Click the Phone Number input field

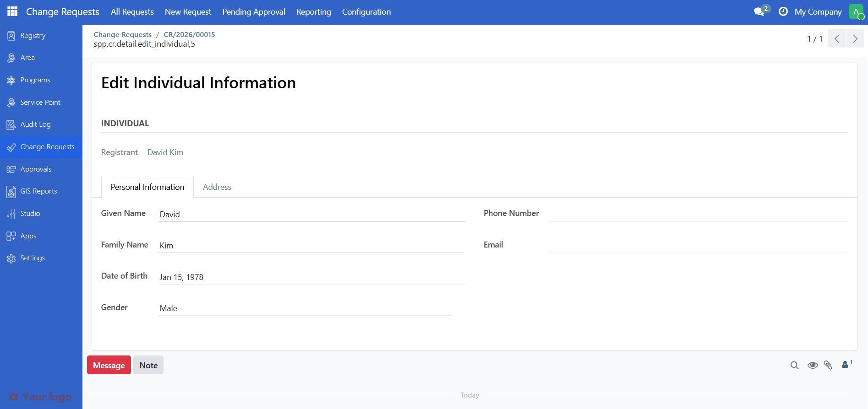697,214
